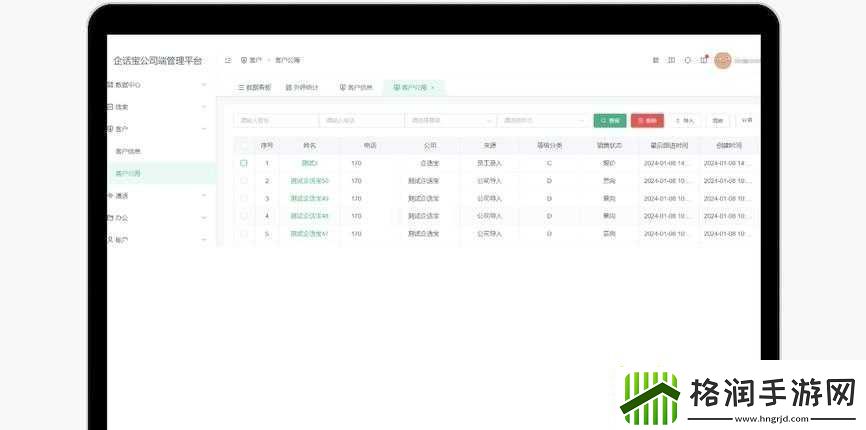The image size is (866, 430).
Task: Expand the 数据中心 sidebar menu
Action: pyautogui.click(x=160, y=85)
